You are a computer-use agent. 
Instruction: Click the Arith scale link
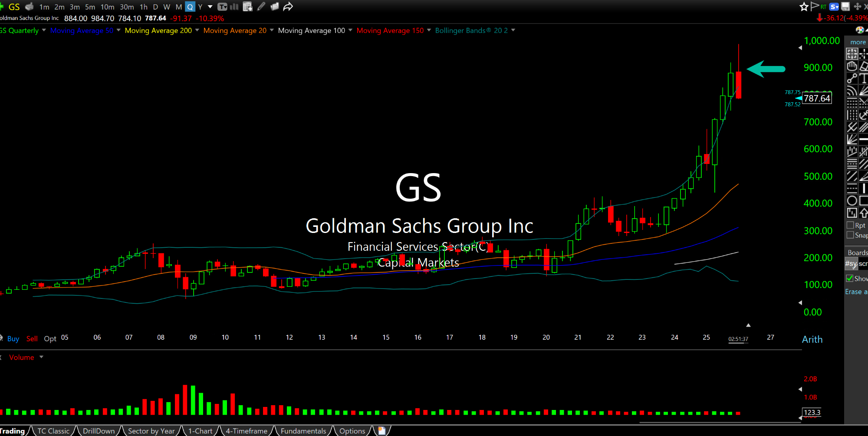[x=812, y=339]
